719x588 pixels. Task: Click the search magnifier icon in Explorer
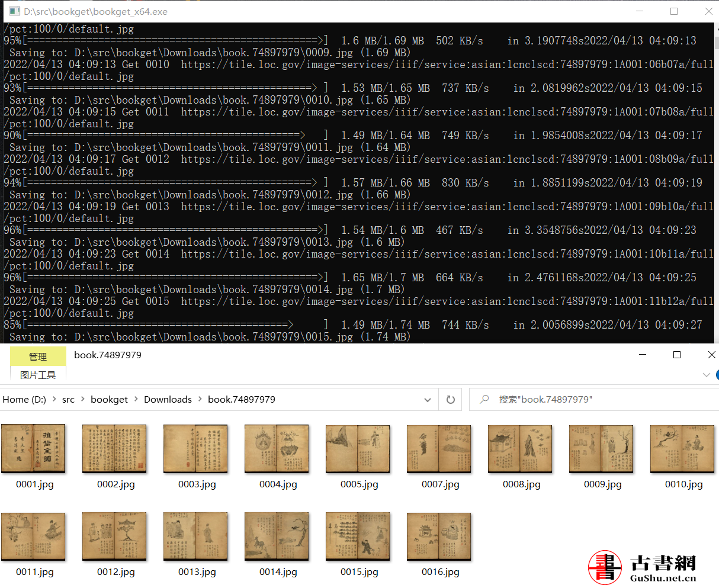[484, 400]
